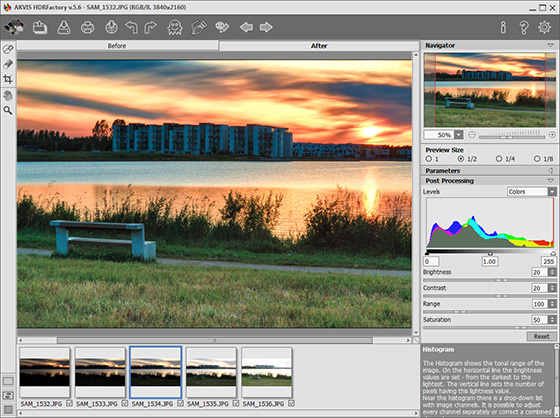Click the Contrast value stepper
Image resolution: width=560 pixels, height=418 pixels.
coord(552,288)
